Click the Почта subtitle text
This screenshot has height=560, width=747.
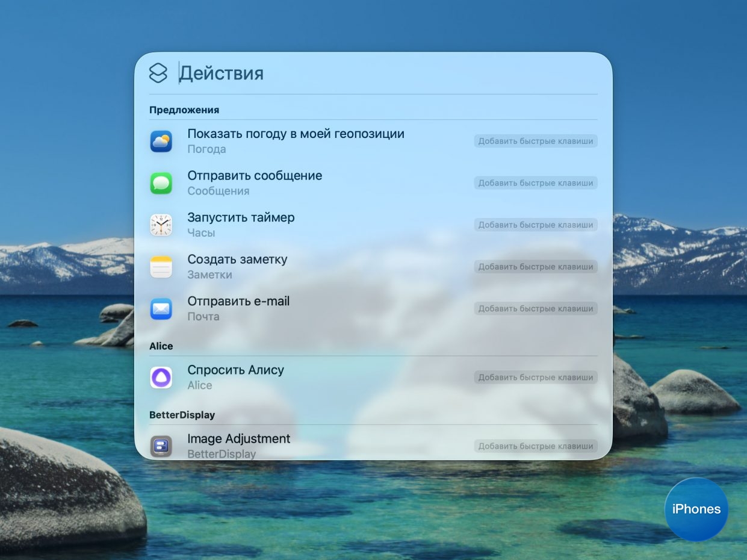pyautogui.click(x=203, y=317)
